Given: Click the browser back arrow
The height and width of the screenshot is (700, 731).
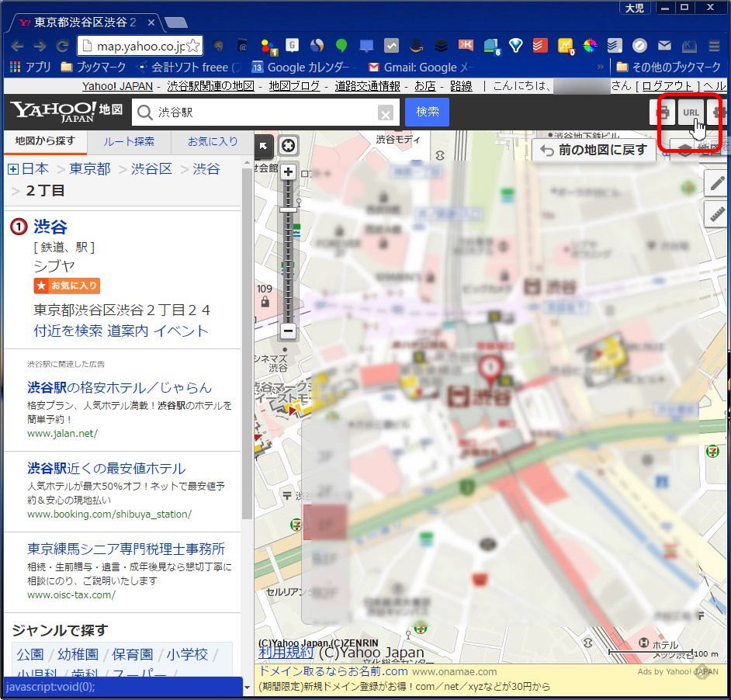Looking at the screenshot, I should (17, 46).
